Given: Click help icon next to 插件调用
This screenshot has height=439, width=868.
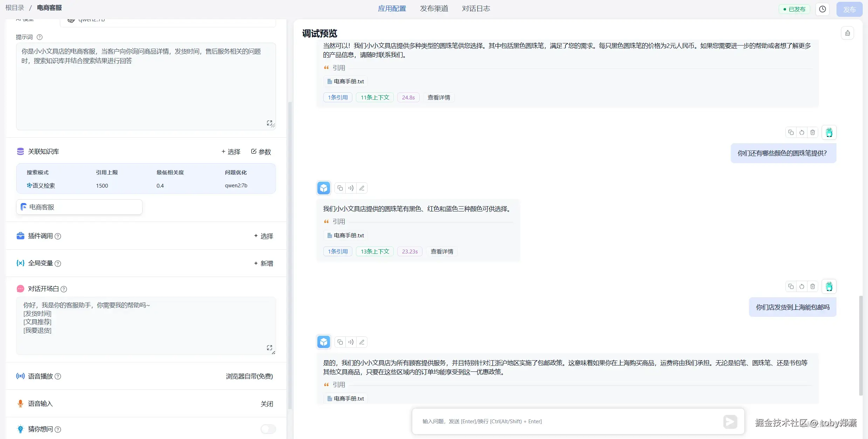Looking at the screenshot, I should [58, 236].
